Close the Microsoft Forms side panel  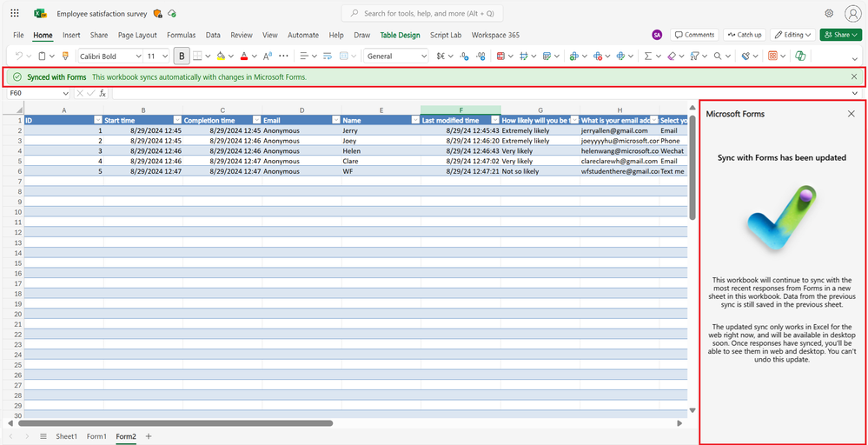pyautogui.click(x=851, y=114)
